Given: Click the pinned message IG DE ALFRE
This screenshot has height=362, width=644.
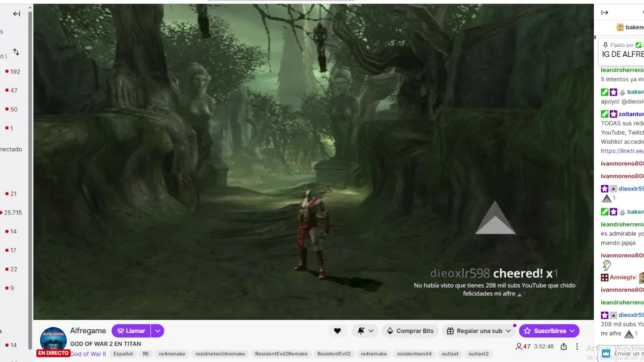Looking at the screenshot, I should click(x=623, y=54).
